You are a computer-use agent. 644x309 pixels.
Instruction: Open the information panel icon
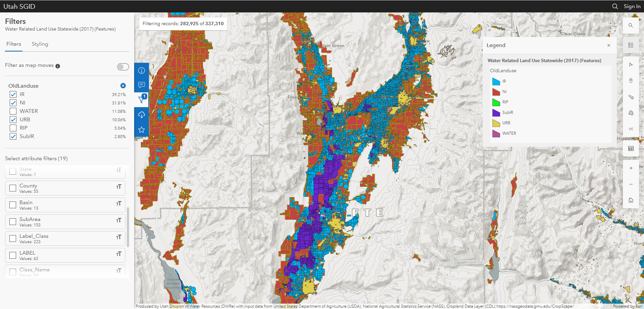(x=142, y=71)
